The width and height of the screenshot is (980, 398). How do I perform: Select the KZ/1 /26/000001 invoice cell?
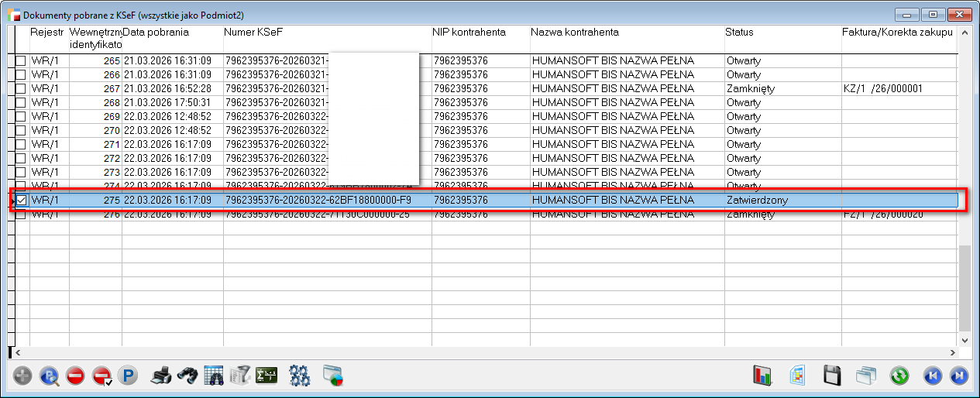883,89
